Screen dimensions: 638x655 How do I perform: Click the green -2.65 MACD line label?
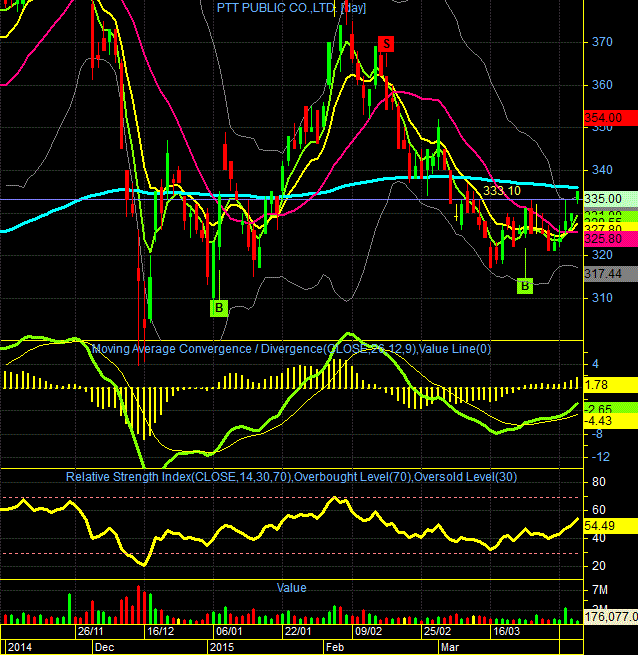[610, 408]
